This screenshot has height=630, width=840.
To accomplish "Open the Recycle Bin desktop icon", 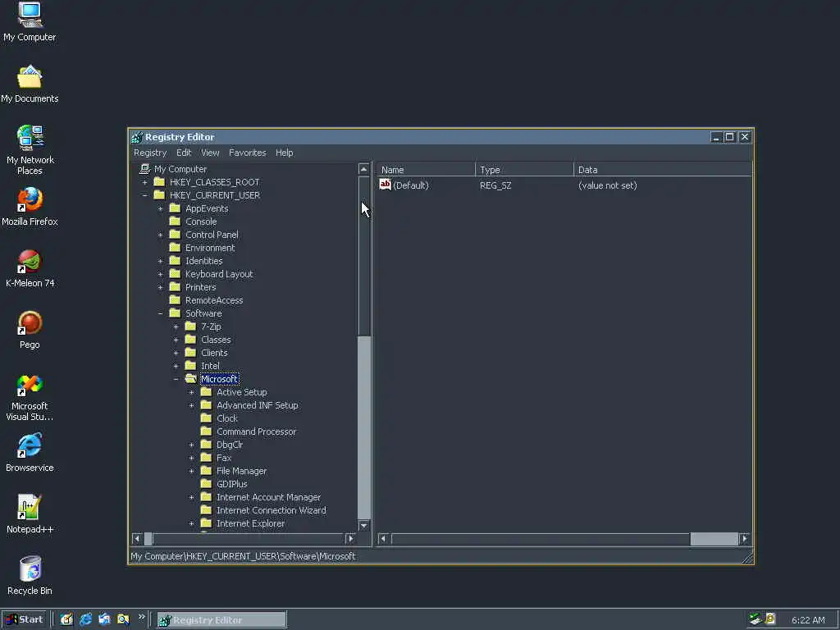I will tap(30, 569).
